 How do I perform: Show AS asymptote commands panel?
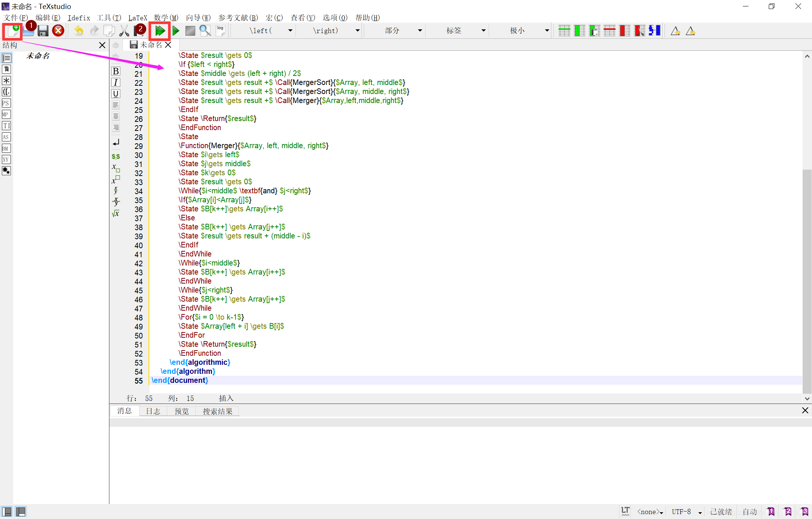tap(6, 137)
